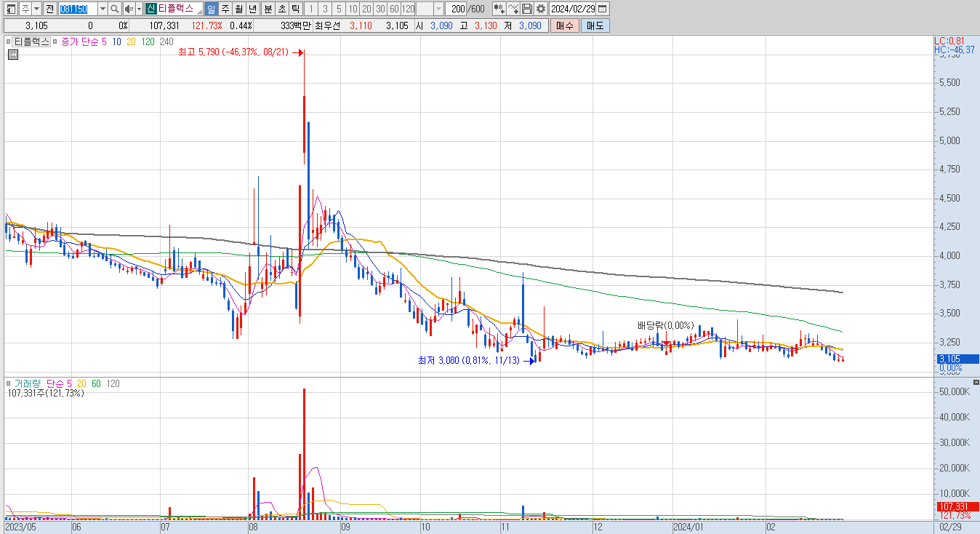Click the panel layout toggle icon at the toolbar's left end
This screenshot has height=534, width=980.
pos(12,9)
